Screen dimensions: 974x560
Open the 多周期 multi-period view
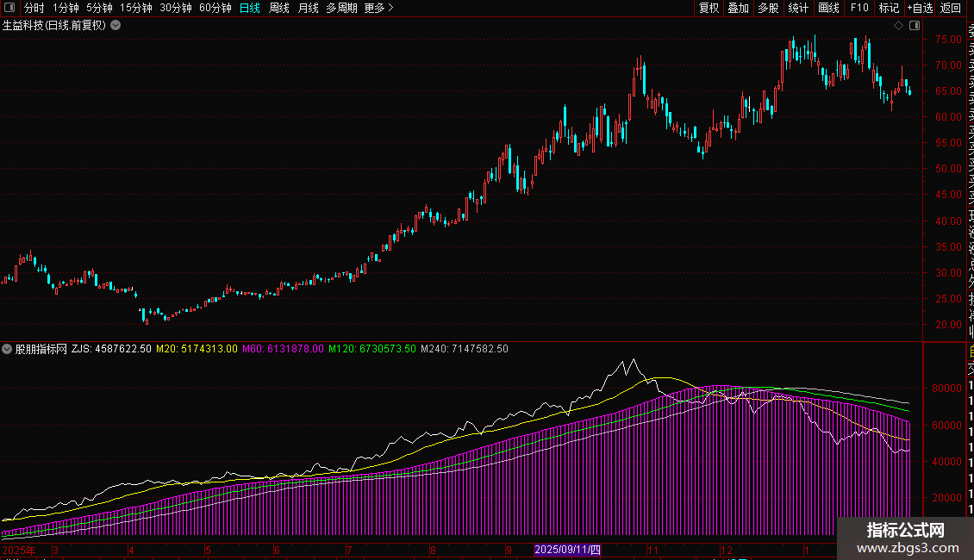pos(341,8)
